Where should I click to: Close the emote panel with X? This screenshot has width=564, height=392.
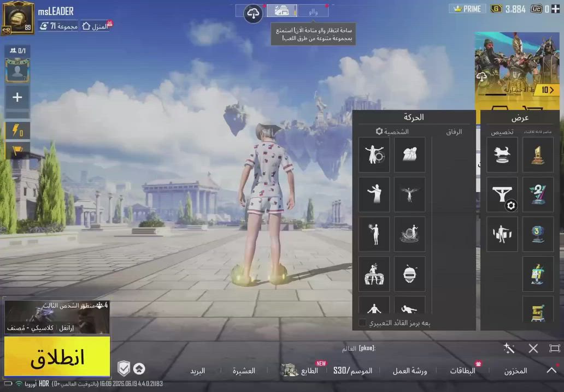(x=533, y=348)
